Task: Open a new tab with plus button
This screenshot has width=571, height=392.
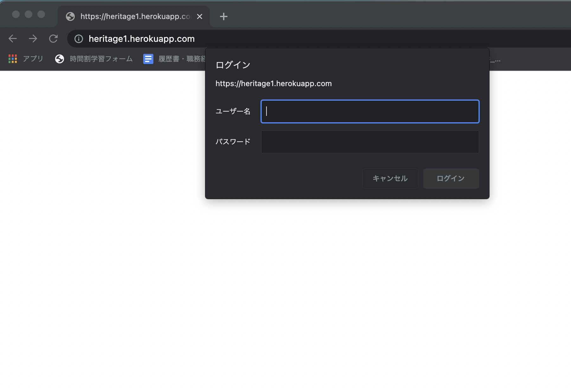Action: (224, 16)
